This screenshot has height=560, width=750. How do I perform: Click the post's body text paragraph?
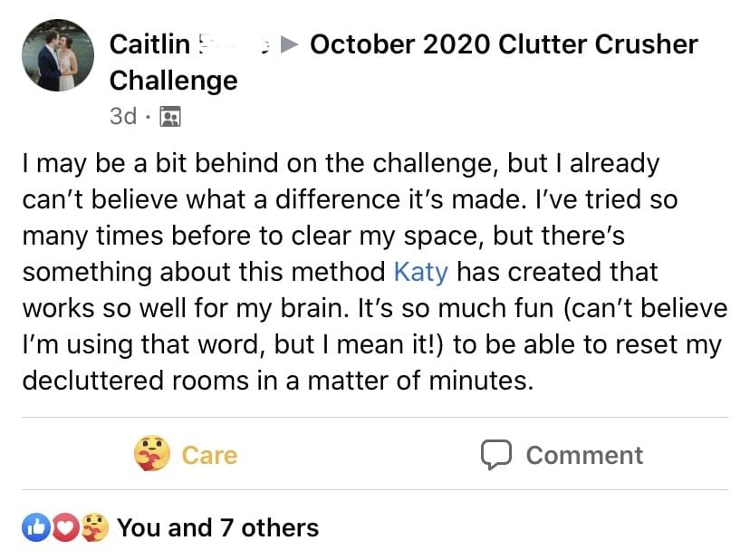click(375, 272)
